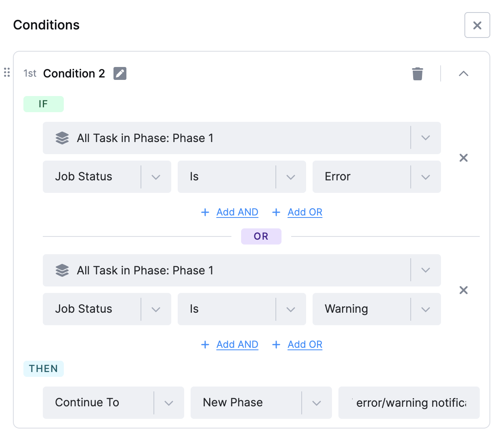Click Add OR under the Error condition
The image size is (504, 439).
coord(305,212)
